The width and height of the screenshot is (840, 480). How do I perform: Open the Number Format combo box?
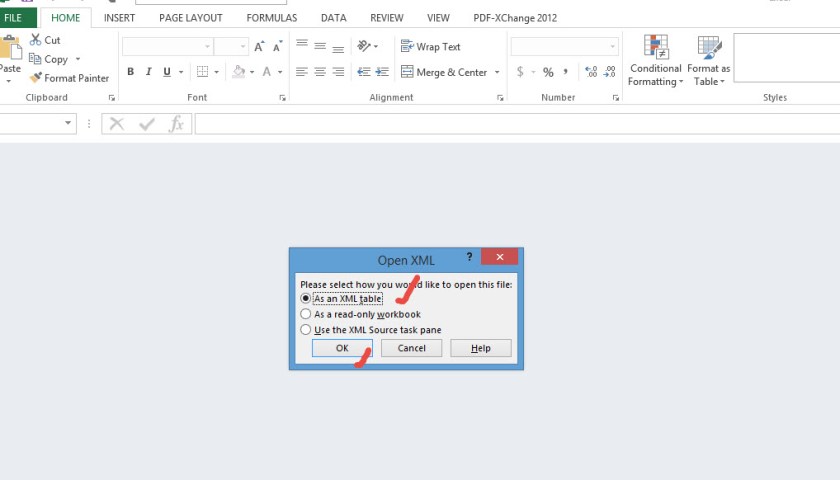pyautogui.click(x=565, y=47)
